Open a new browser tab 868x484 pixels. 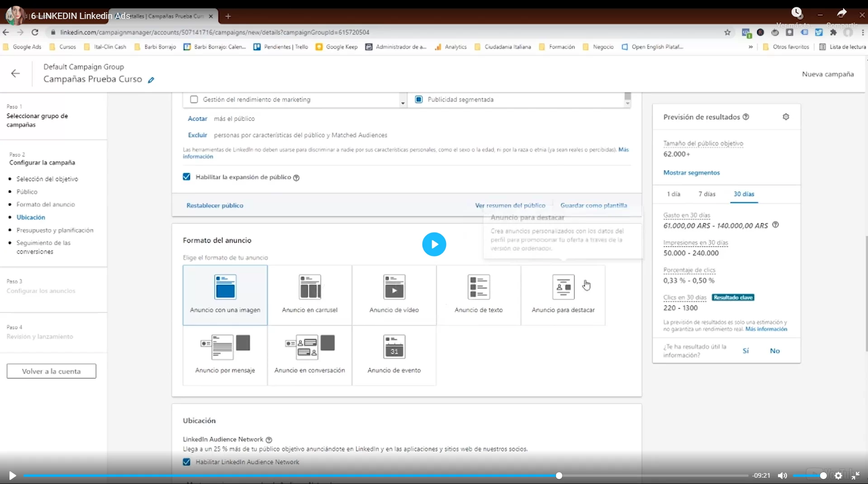click(x=228, y=16)
